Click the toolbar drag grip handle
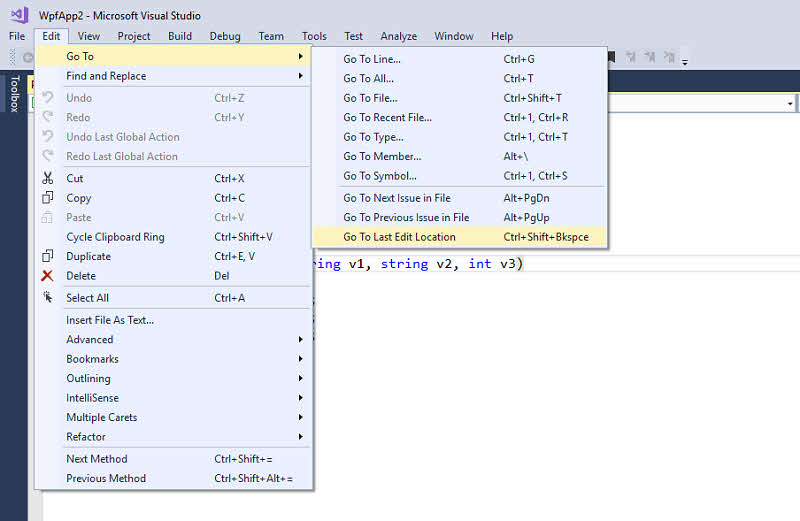The width and height of the screenshot is (800, 521). coord(13,57)
